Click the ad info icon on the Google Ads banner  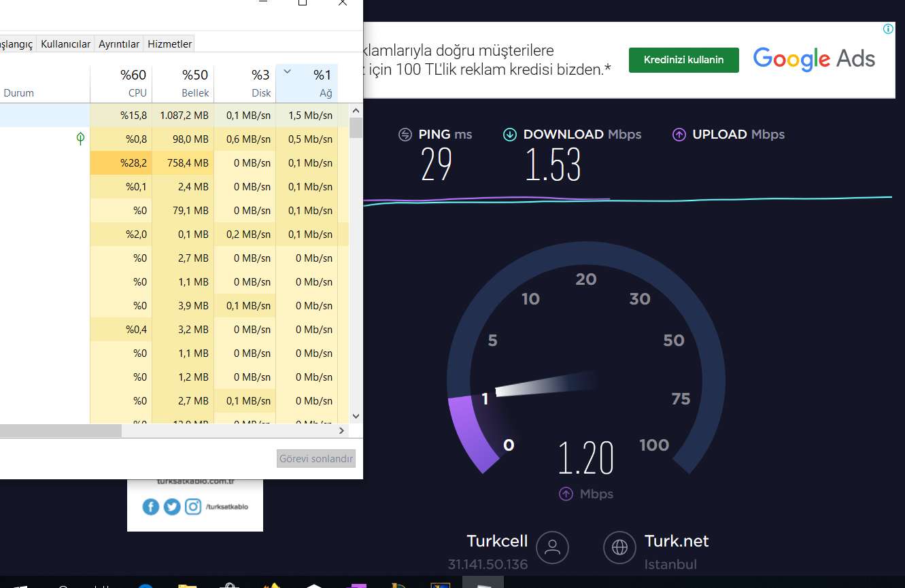coord(888,29)
